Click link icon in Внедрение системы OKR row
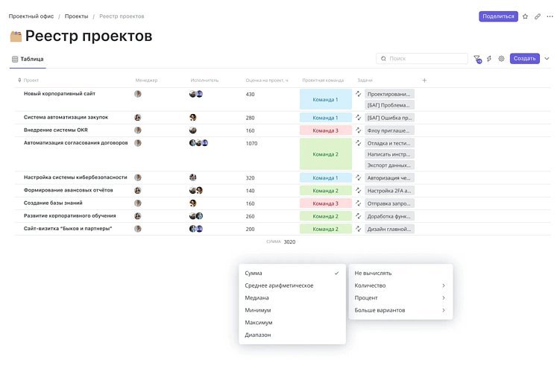Screen dimensions: 560x392 pyautogui.click(x=358, y=130)
